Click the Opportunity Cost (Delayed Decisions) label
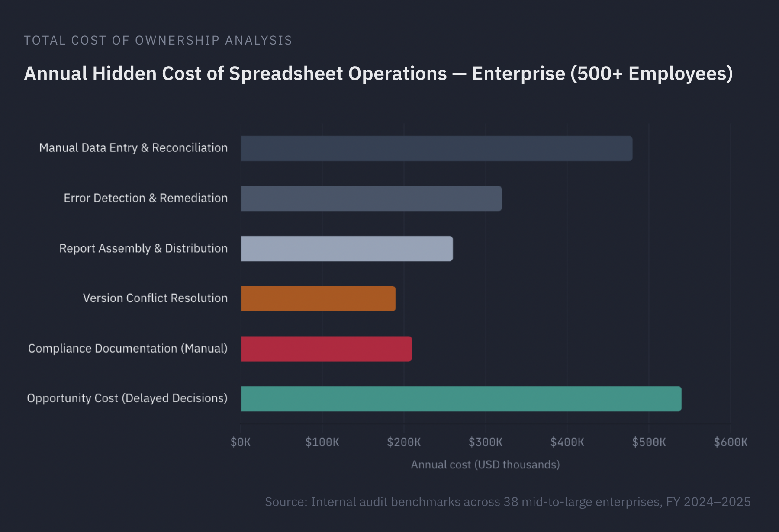The width and height of the screenshot is (779, 532). tap(127, 398)
